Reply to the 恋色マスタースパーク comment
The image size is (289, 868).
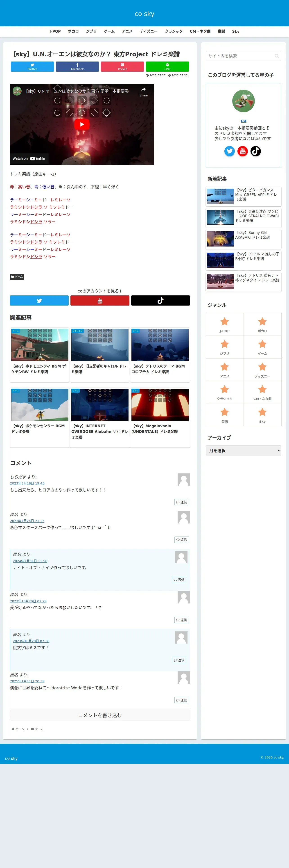coord(182,540)
